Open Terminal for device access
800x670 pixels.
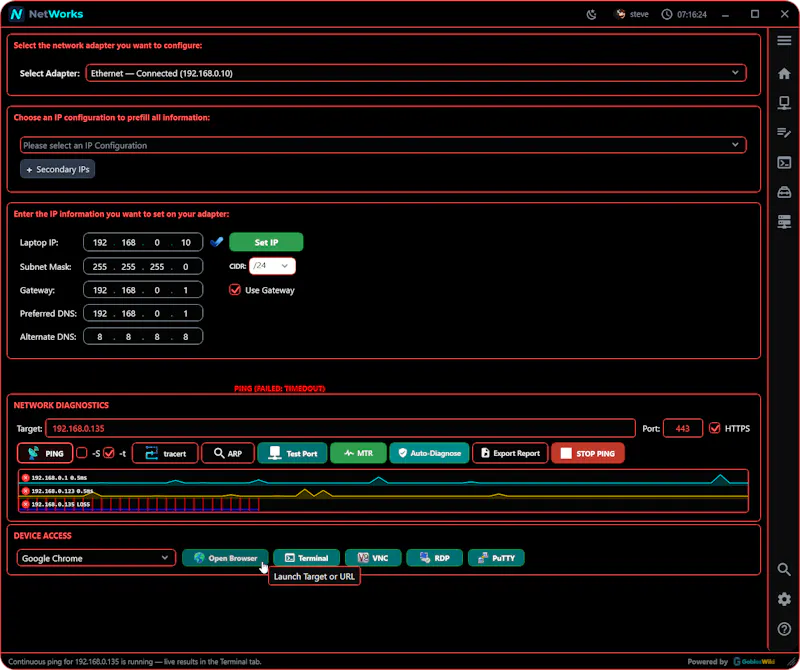306,558
